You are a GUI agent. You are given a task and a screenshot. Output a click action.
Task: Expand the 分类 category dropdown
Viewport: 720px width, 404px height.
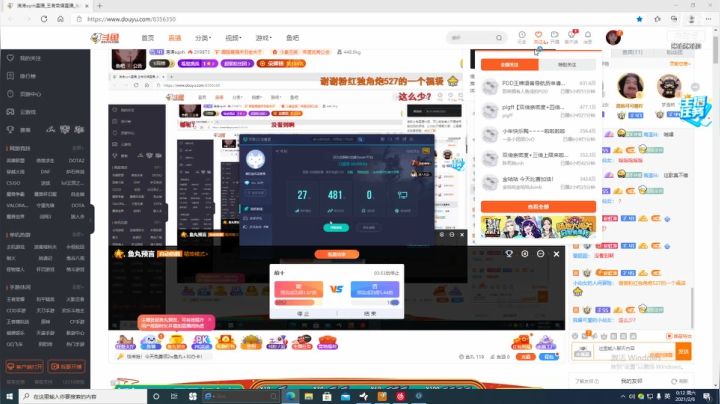coord(203,38)
